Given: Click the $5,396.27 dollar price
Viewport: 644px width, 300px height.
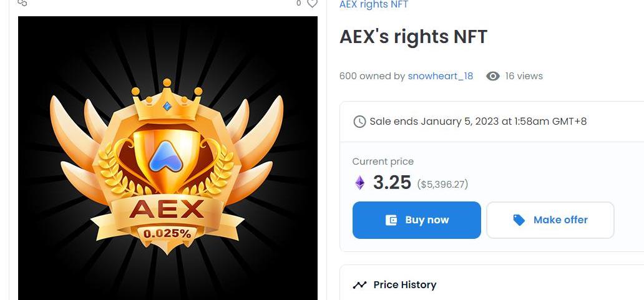Looking at the screenshot, I should [x=442, y=184].
